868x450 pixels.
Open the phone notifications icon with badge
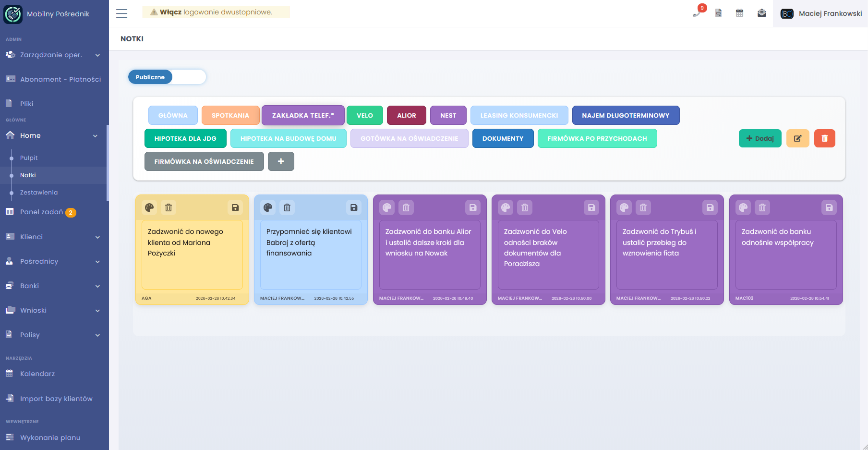coord(697,13)
